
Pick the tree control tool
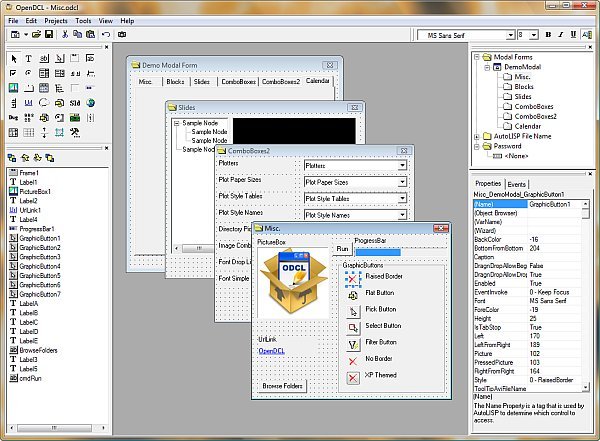coord(59,88)
